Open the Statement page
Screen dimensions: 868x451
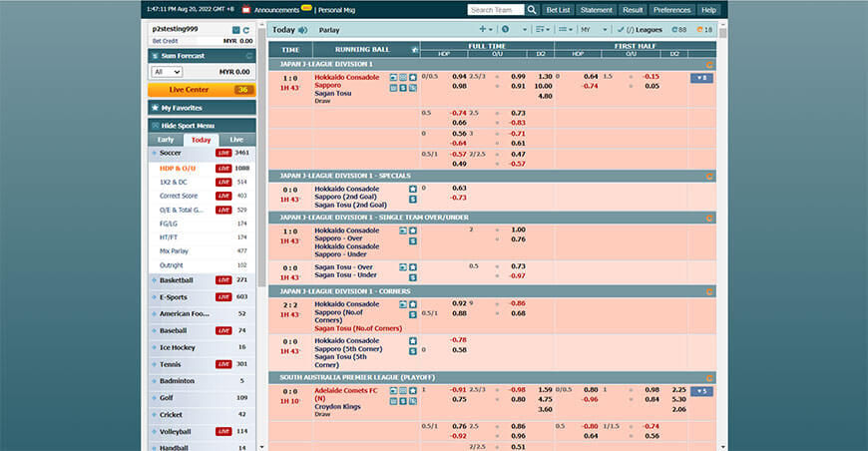pos(597,10)
